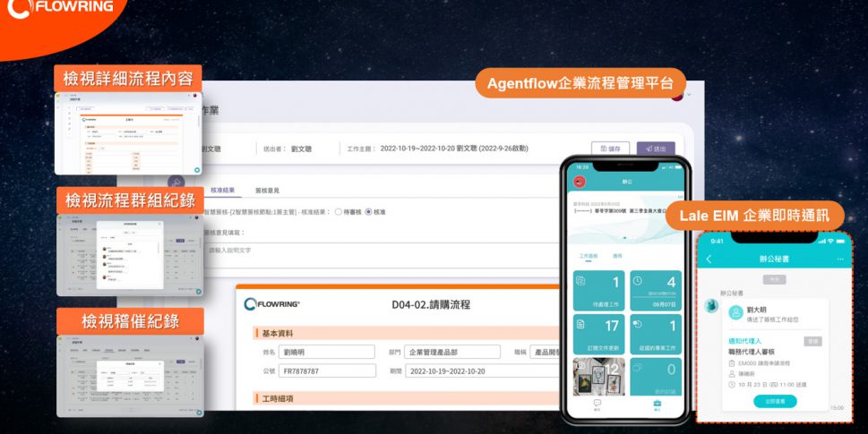Image resolution: width=868 pixels, height=434 pixels.
Task: Tap the file icon on the 訂閱文件更新 tile
Action: [580, 324]
